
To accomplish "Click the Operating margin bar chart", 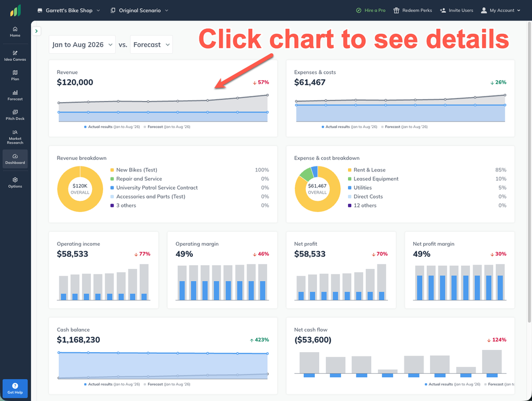I will (x=222, y=282).
